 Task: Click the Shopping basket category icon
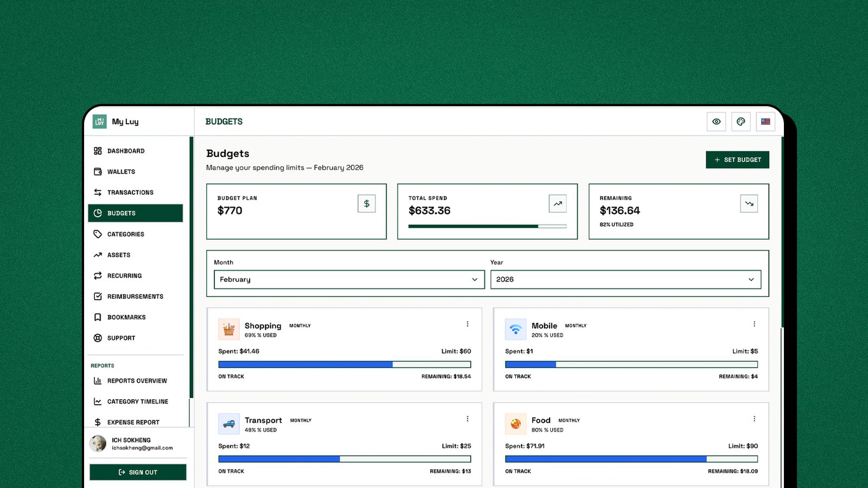pos(229,329)
